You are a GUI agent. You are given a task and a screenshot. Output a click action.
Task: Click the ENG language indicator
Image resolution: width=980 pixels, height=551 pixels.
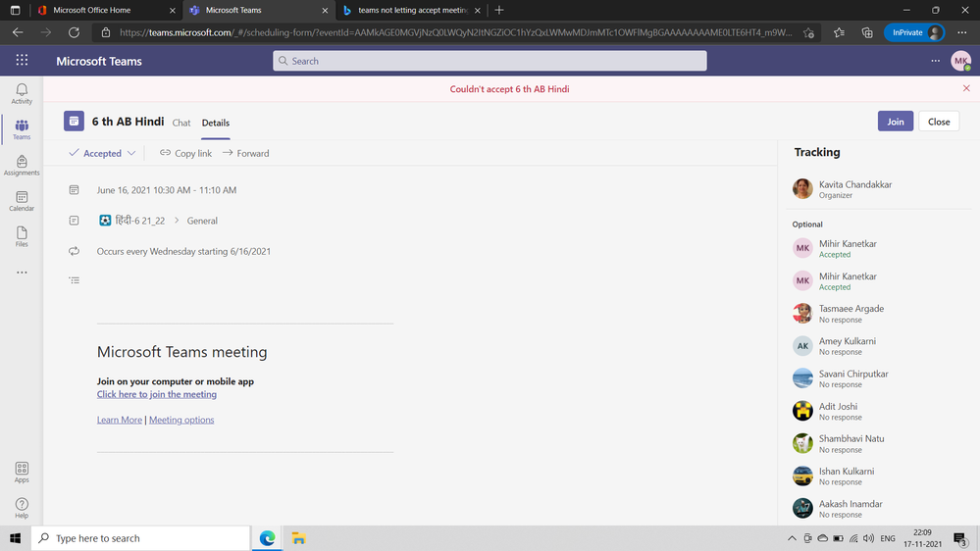click(888, 538)
